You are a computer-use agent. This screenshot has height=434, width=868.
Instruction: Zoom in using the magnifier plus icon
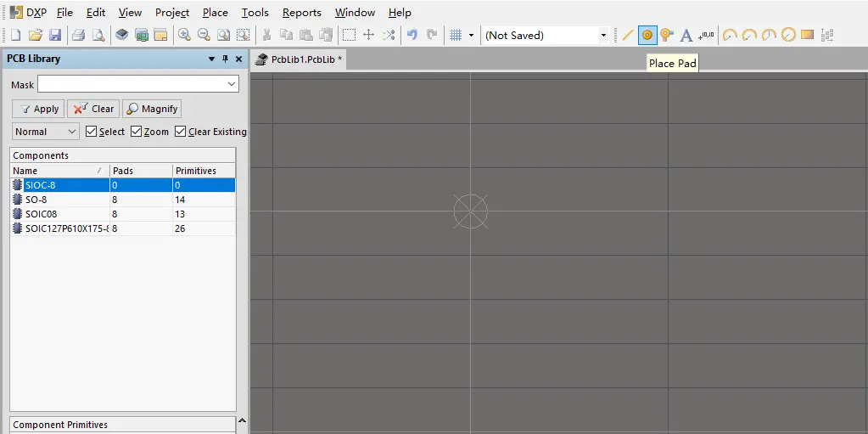coord(183,35)
